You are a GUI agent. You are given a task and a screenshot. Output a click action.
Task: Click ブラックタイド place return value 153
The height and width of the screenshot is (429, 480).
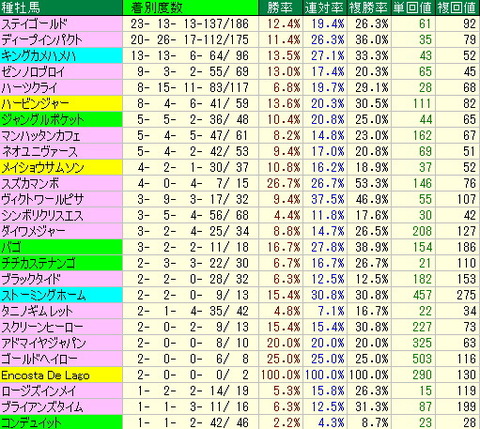tap(466, 280)
